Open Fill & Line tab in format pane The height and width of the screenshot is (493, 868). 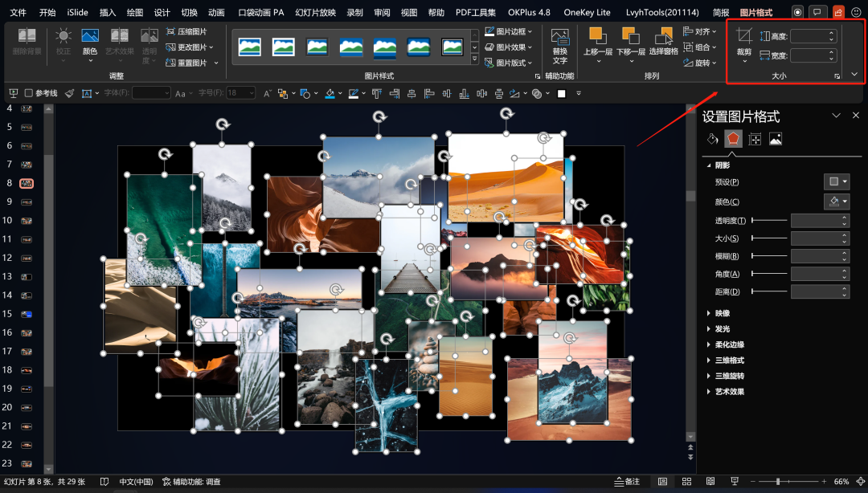(711, 139)
